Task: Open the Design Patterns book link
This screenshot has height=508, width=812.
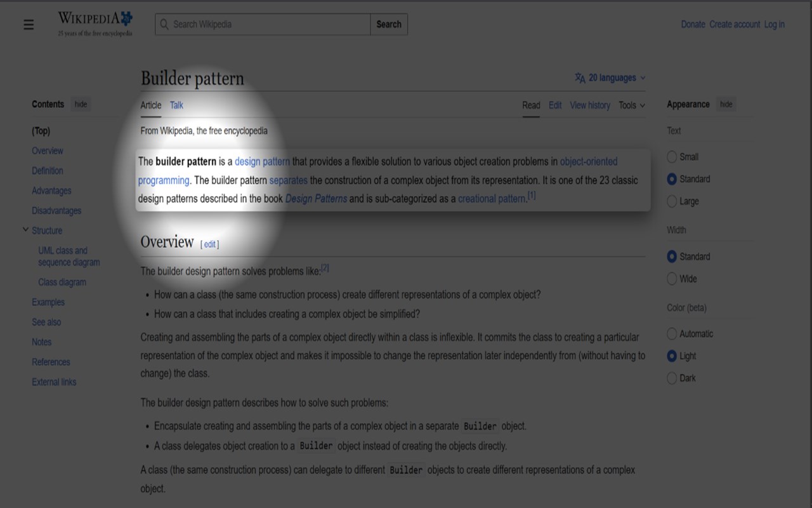Action: click(x=316, y=199)
